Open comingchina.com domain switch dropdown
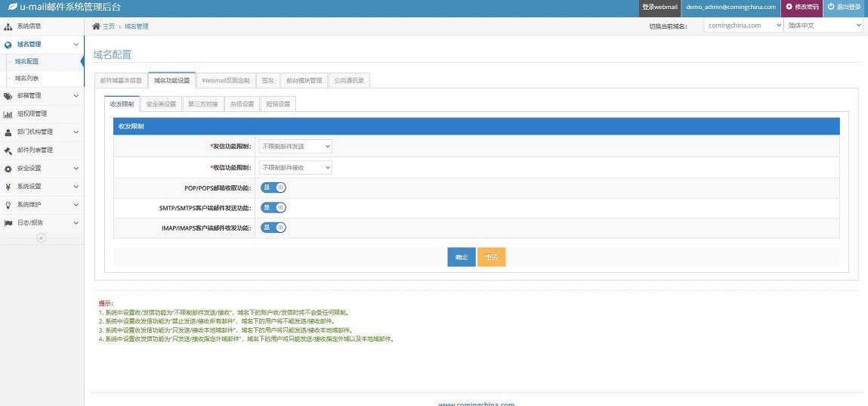This screenshot has width=868, height=406. [x=743, y=26]
